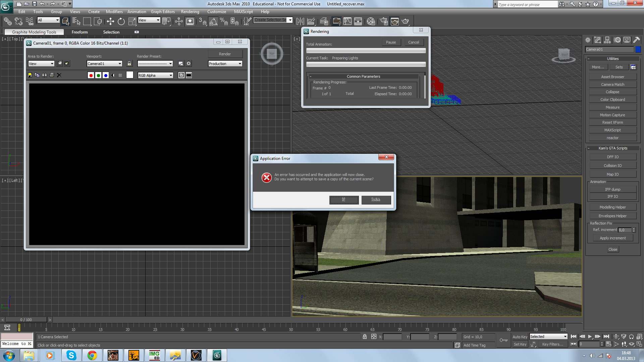The width and height of the screenshot is (644, 362).
Task: Click the Render Production teapot icon
Action: pos(405,21)
